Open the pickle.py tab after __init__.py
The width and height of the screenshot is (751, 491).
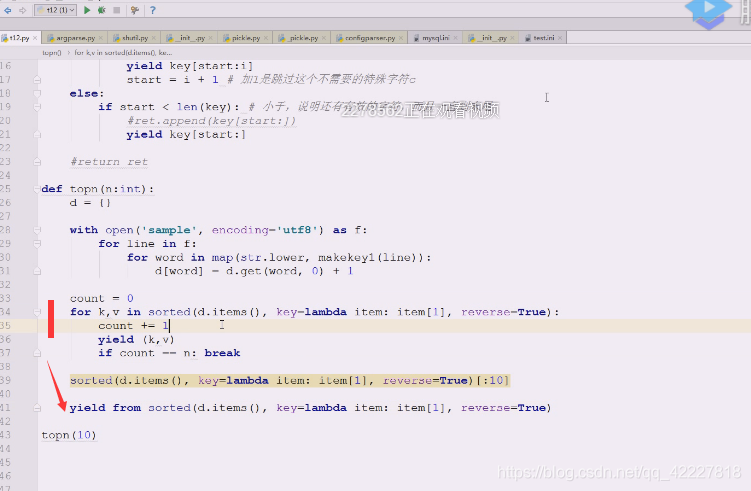point(246,37)
